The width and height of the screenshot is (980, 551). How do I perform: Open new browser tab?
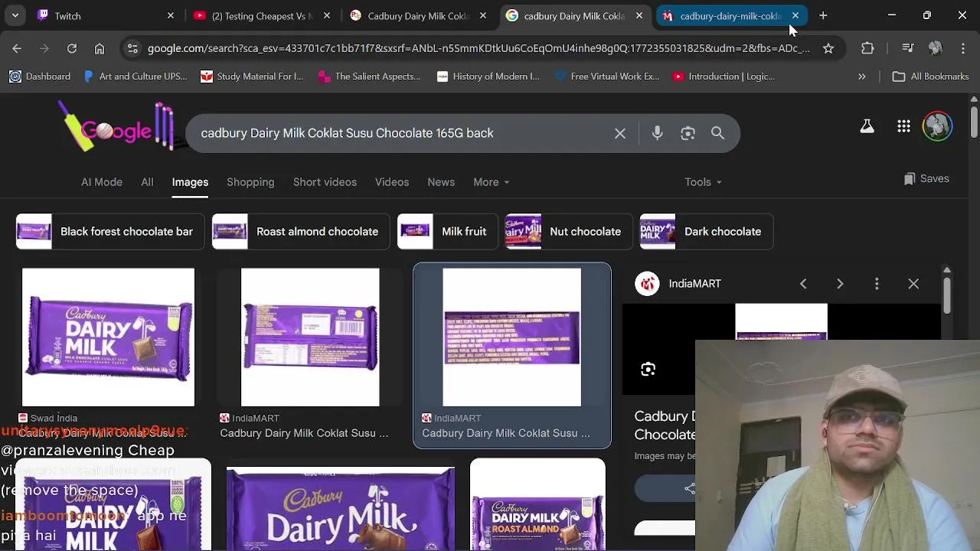[823, 15]
